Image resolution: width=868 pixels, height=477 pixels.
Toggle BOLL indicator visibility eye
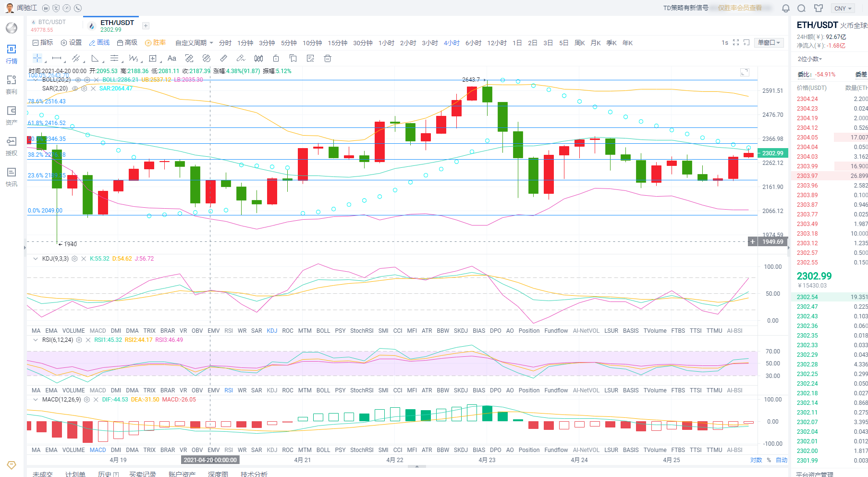coord(78,80)
